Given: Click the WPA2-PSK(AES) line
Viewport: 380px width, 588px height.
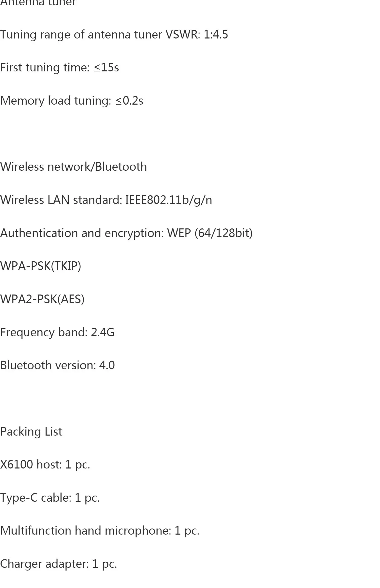Looking at the screenshot, I should pos(42,299).
